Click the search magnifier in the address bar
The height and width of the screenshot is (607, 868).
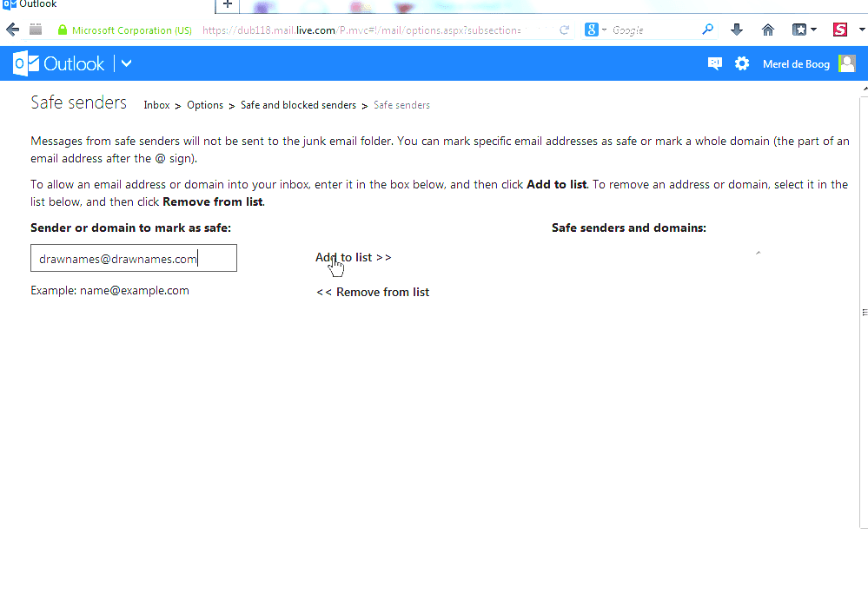click(x=706, y=29)
